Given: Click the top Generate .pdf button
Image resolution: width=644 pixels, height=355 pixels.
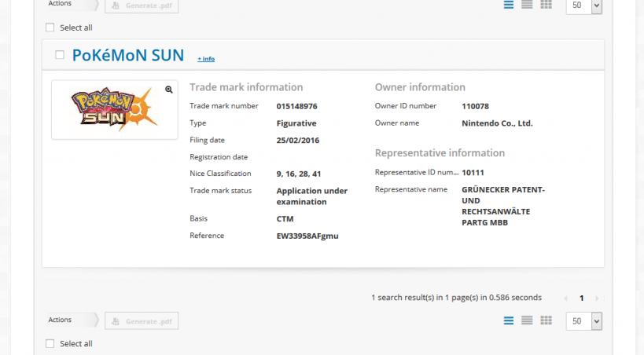Looking at the screenshot, I should 142,5.
